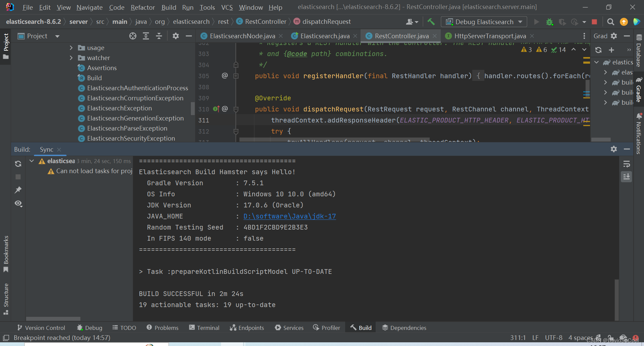Viewport: 644px width, 346px height.
Task: Open the Debug Elasticsearch run configuration dropdown
Action: pyautogui.click(x=484, y=22)
